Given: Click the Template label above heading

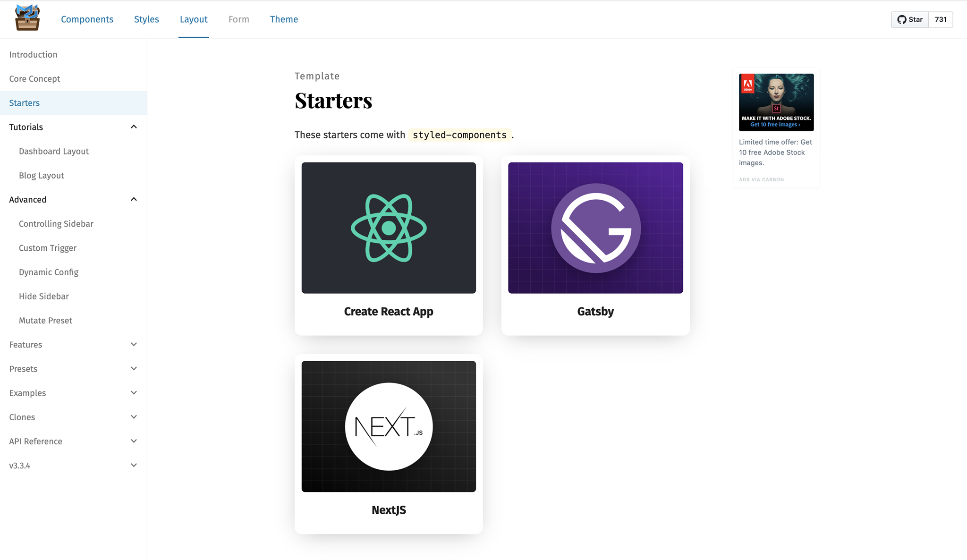Looking at the screenshot, I should (317, 76).
